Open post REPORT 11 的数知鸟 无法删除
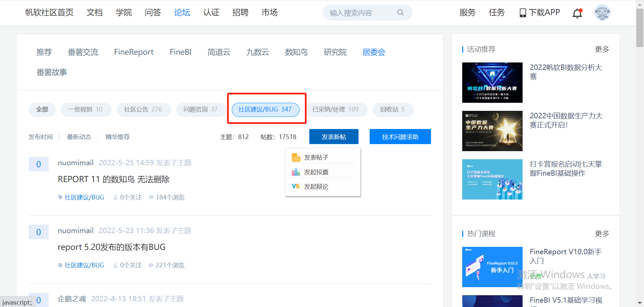The height and width of the screenshot is (307, 644). click(114, 179)
